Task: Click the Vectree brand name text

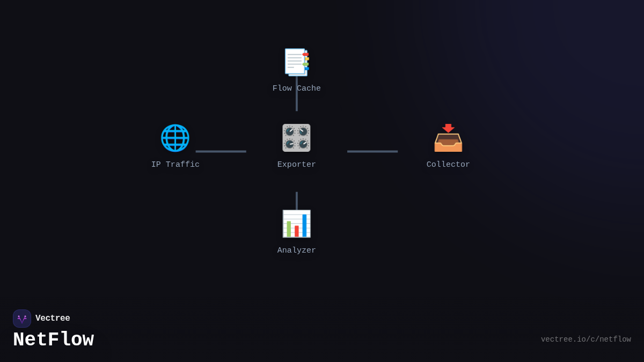Action: click(x=53, y=318)
